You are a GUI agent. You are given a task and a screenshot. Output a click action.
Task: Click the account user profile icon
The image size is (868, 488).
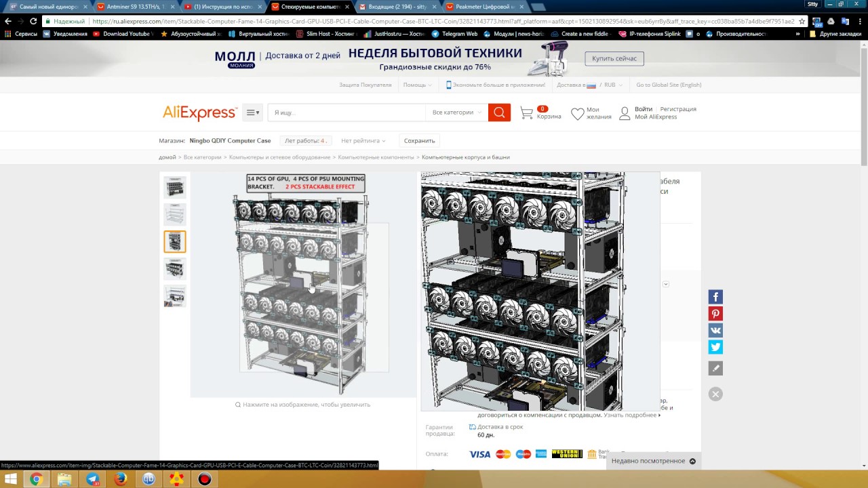pyautogui.click(x=625, y=113)
